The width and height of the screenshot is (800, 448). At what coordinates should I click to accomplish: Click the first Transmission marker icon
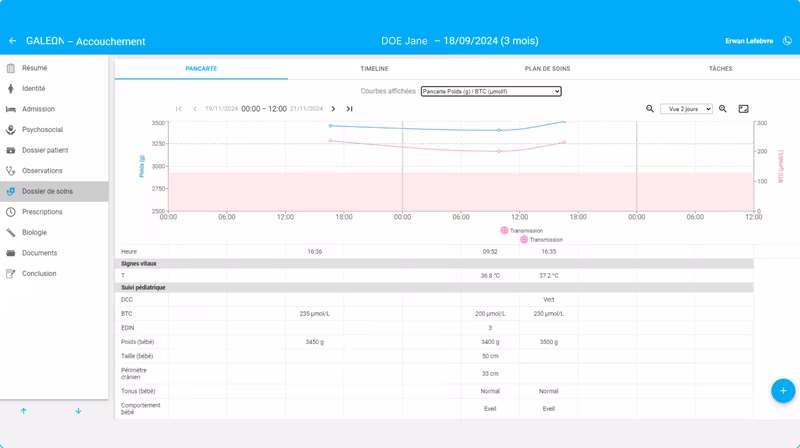pos(504,231)
